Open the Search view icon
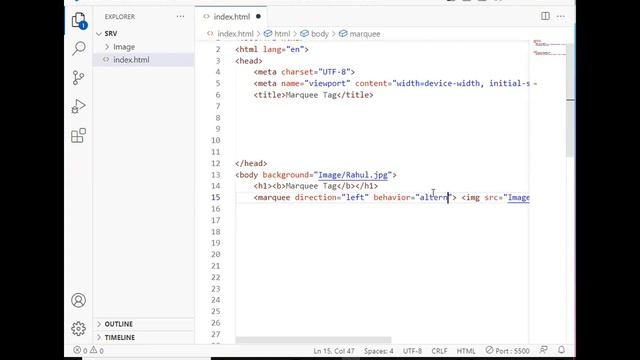The image size is (640, 360). point(78,48)
